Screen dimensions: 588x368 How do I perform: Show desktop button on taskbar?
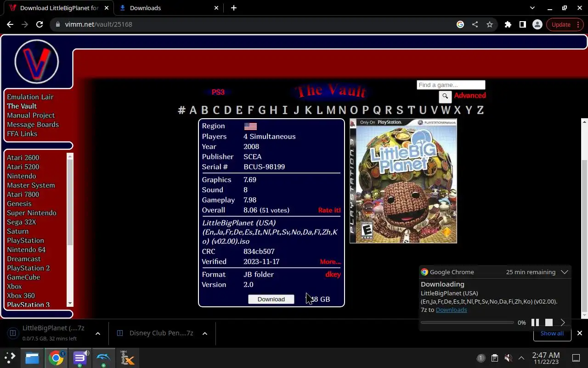pos(576,358)
